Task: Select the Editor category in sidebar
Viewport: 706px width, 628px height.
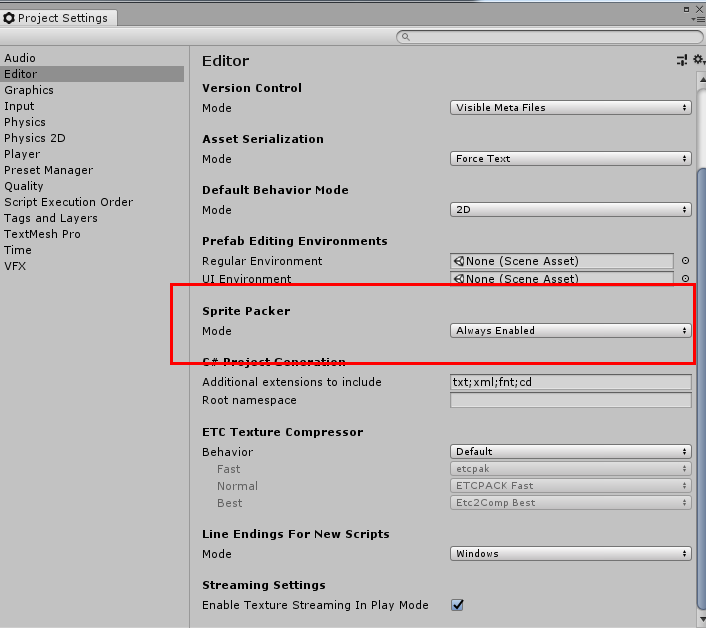Action: [92, 74]
